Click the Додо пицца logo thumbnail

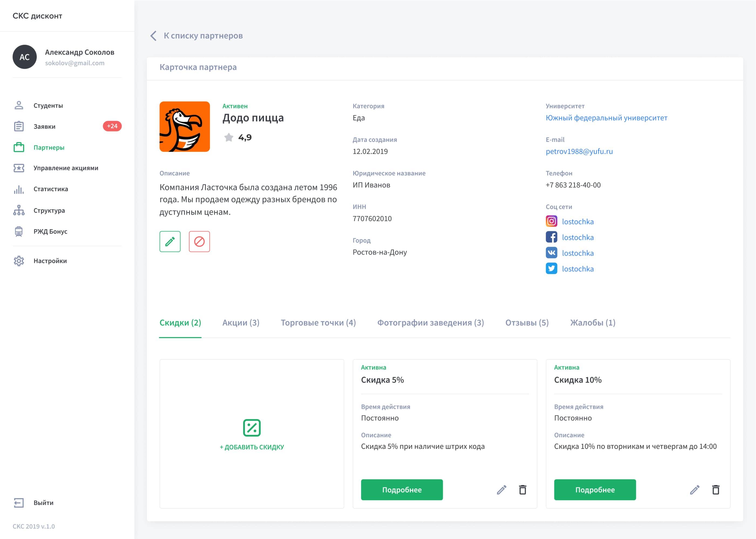point(185,127)
